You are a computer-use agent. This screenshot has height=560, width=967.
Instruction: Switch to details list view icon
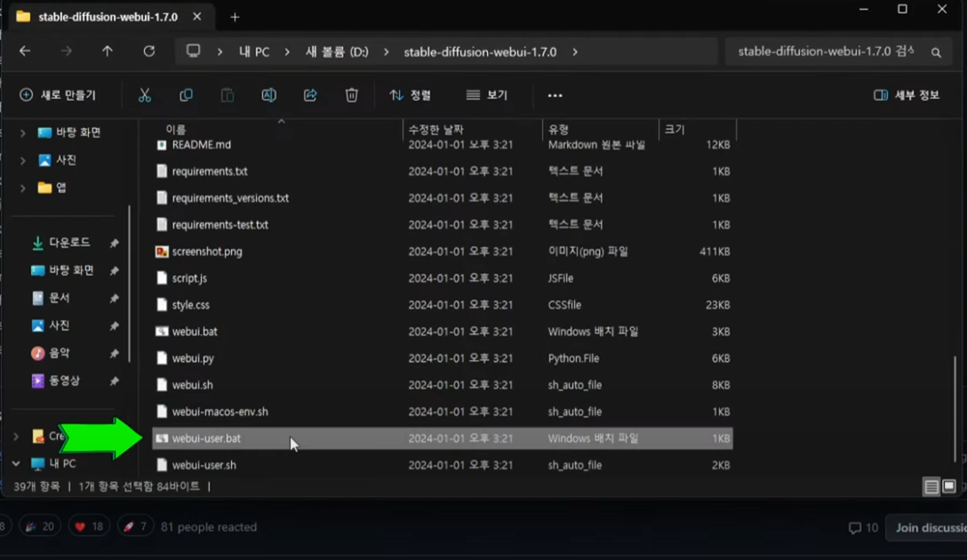click(931, 486)
